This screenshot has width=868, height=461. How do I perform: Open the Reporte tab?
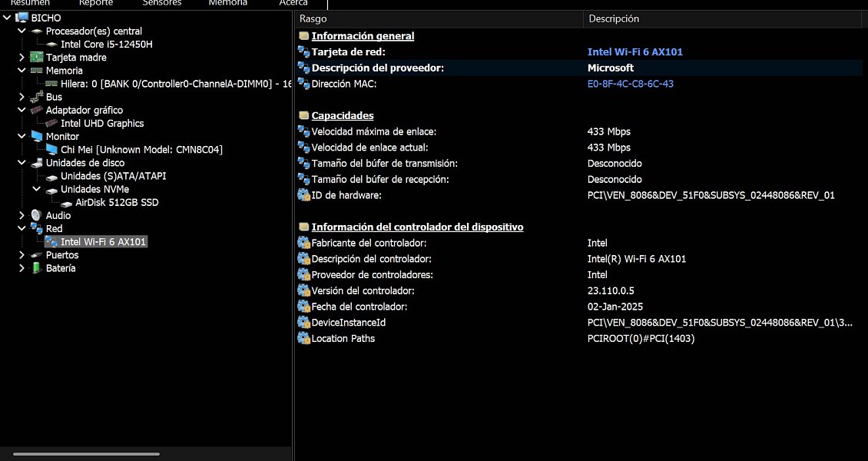96,3
